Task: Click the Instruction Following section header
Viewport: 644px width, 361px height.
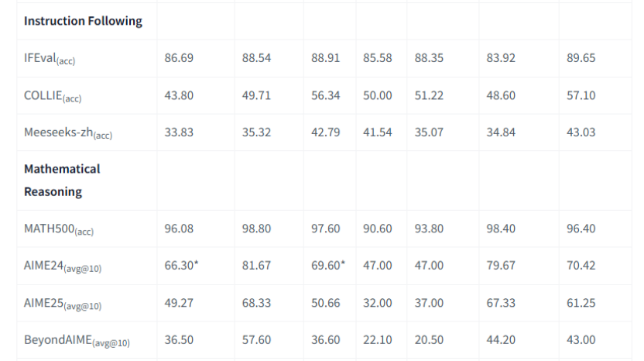Action: tap(83, 22)
